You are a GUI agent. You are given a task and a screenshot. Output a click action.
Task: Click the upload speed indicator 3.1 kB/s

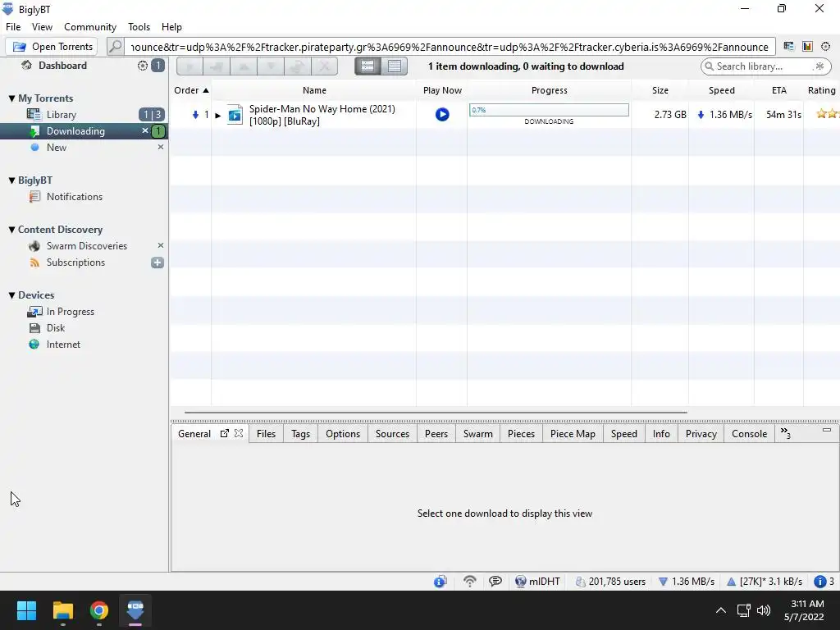click(x=764, y=582)
